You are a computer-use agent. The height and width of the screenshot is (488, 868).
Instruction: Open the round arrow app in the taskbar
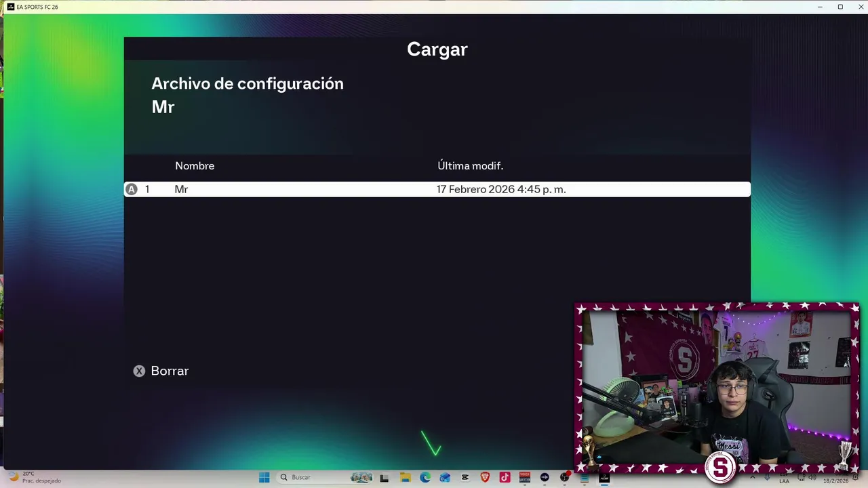tap(545, 477)
